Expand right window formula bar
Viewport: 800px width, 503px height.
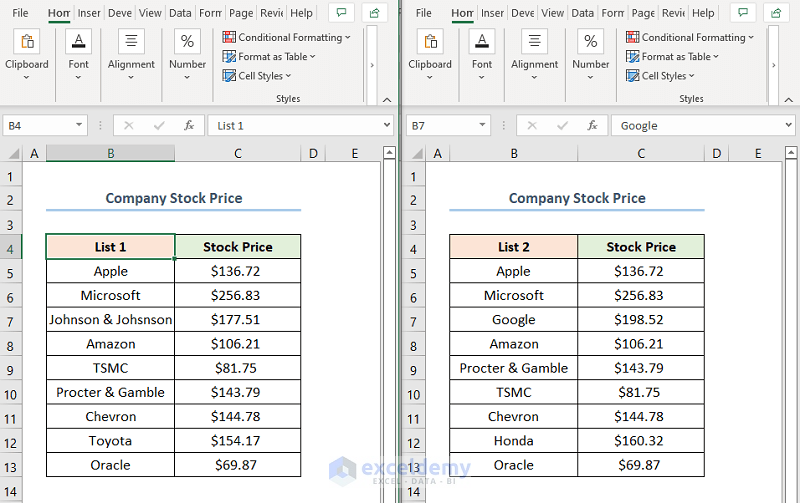coord(789,125)
